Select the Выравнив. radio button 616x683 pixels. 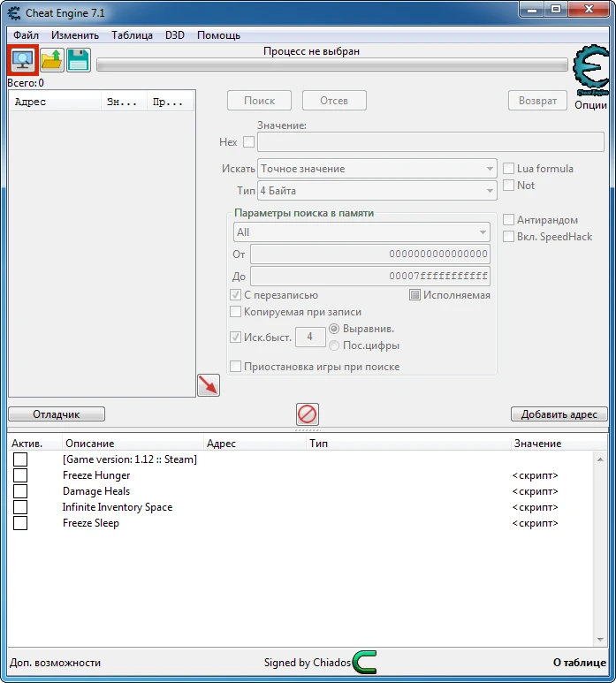coord(334,329)
